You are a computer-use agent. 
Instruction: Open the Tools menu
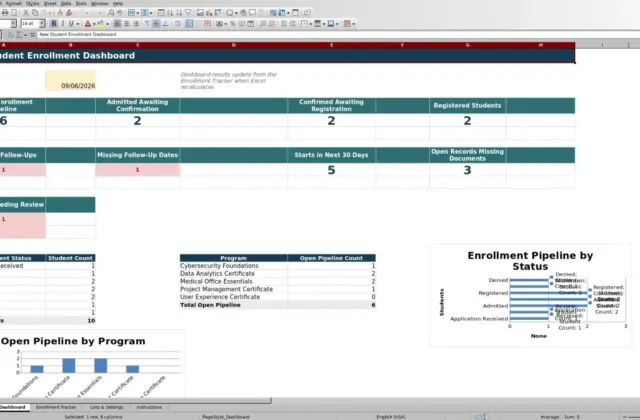pos(81,3)
